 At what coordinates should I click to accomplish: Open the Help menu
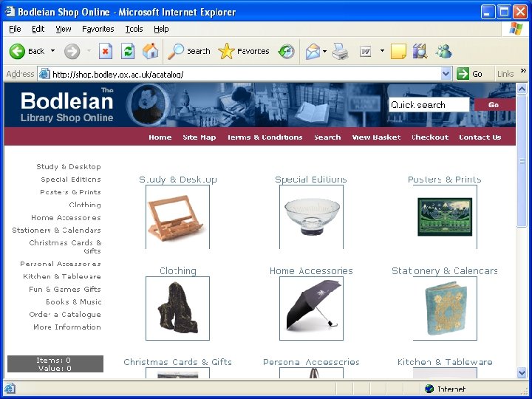pyautogui.click(x=161, y=29)
